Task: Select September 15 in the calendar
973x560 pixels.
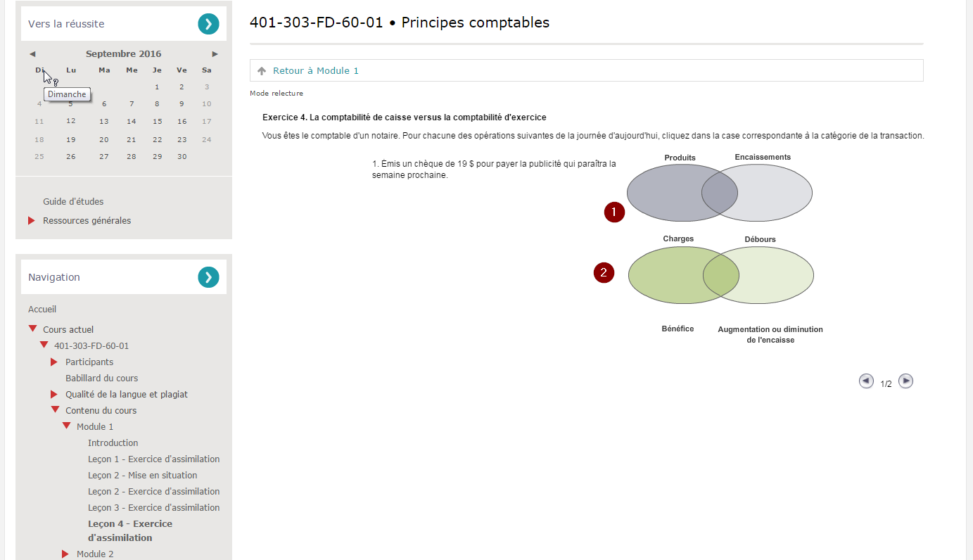Action: click(x=157, y=121)
